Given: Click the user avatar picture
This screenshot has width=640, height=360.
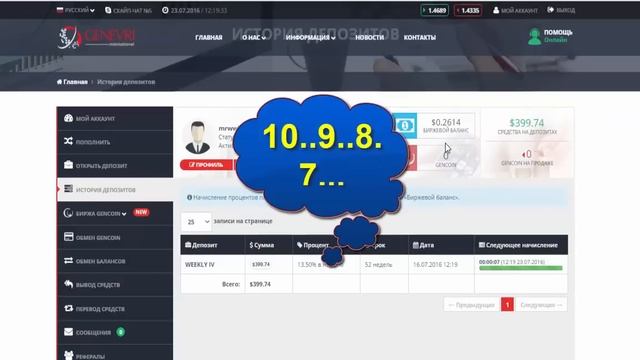Looking at the screenshot, I should [198, 137].
